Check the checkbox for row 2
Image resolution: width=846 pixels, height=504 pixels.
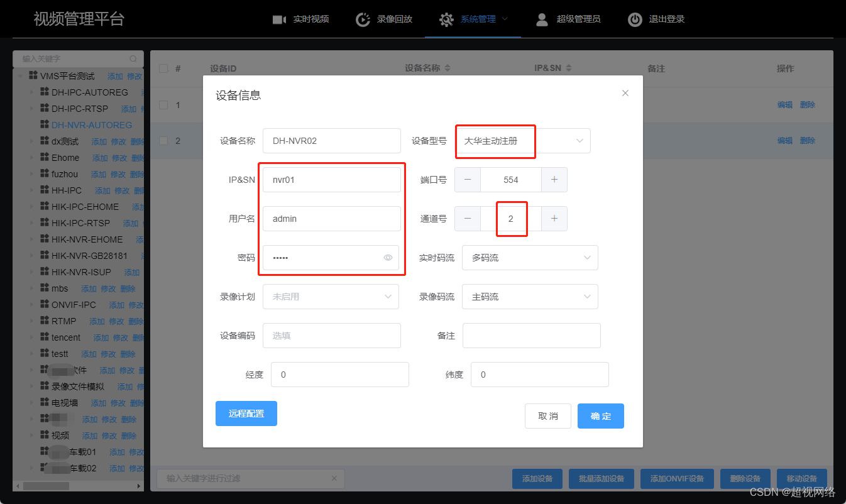coord(163,141)
